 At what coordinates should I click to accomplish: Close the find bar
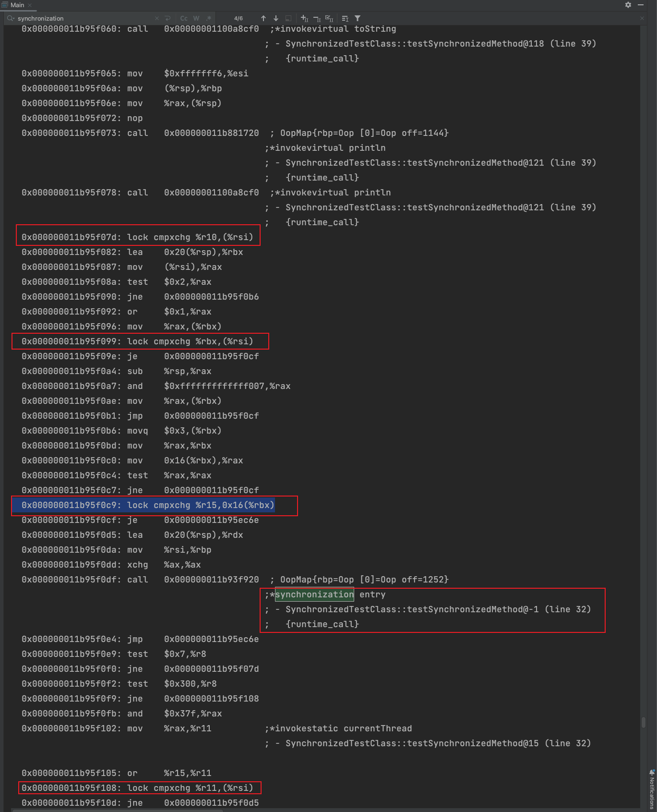pyautogui.click(x=642, y=18)
